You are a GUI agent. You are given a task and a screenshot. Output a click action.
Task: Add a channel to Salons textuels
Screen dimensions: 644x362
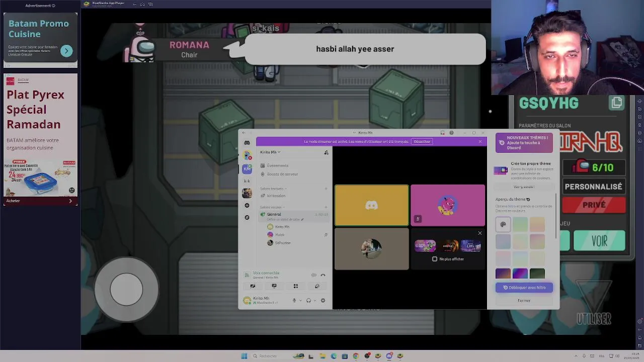pyautogui.click(x=326, y=189)
